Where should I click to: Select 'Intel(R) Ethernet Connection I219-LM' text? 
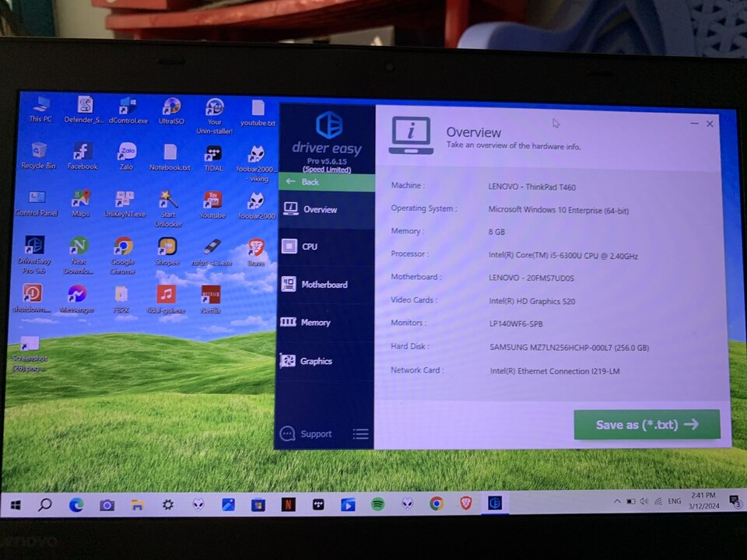tap(555, 371)
